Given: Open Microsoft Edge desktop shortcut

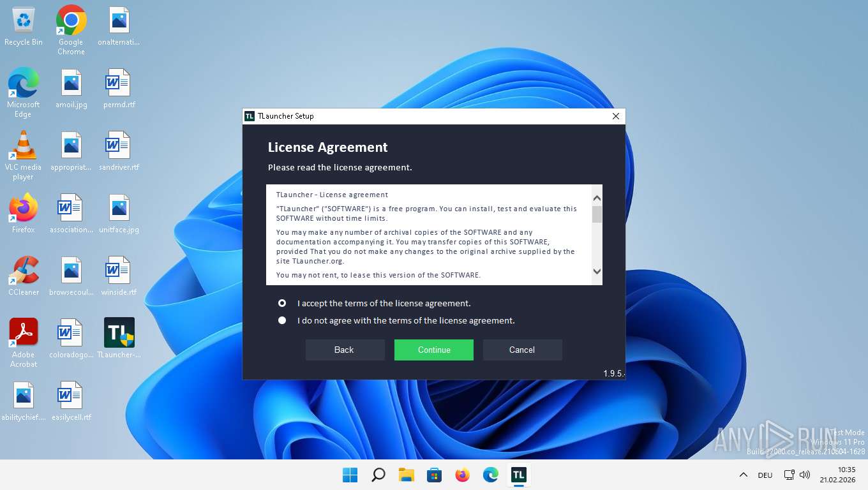Looking at the screenshot, I should pos(24,93).
